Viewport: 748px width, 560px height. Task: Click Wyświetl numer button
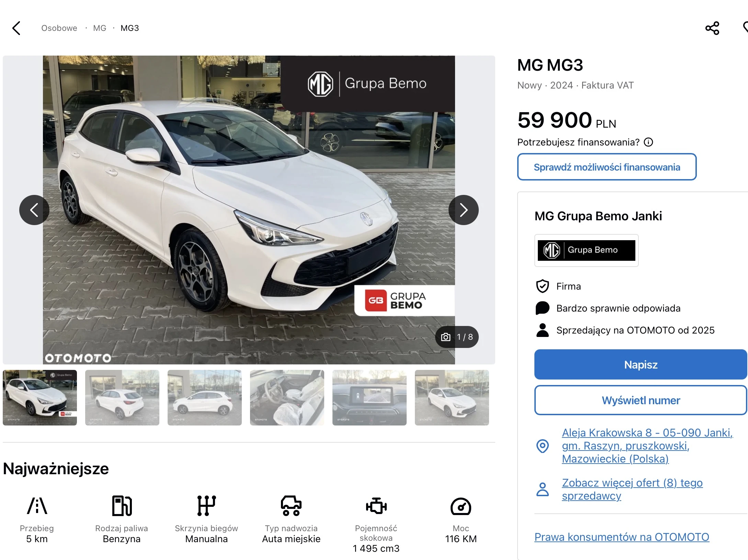point(641,400)
